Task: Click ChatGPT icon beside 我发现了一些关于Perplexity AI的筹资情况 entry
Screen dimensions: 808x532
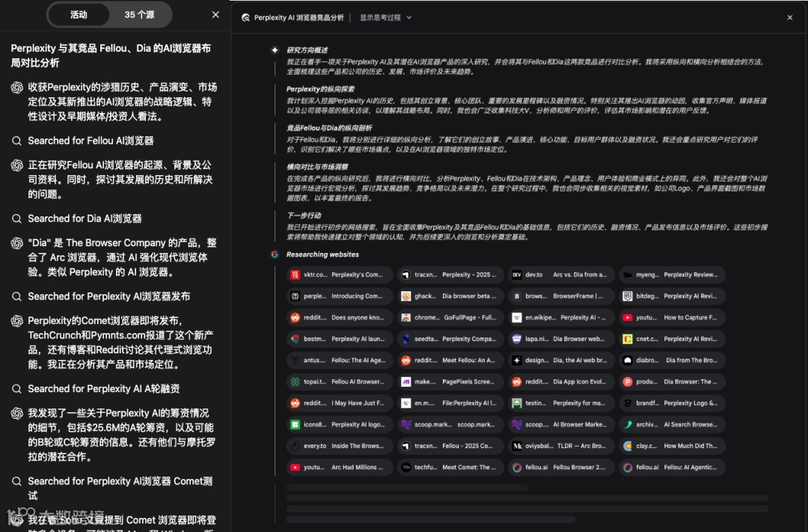Action: pos(16,413)
